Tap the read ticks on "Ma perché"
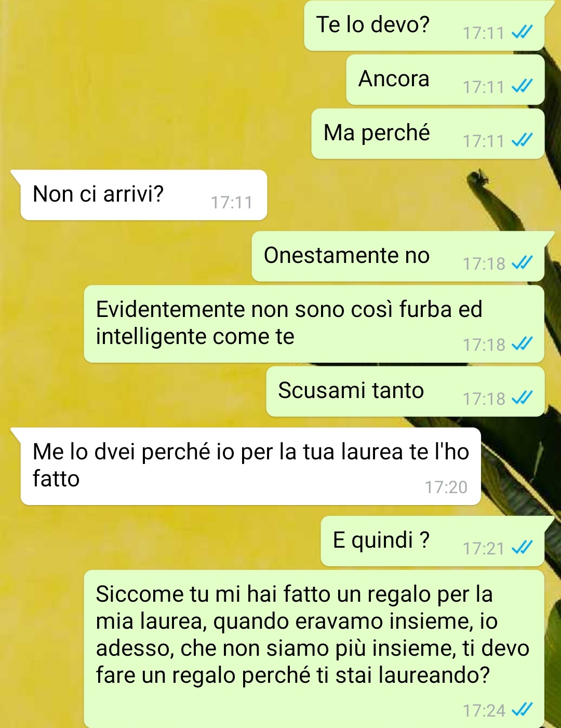This screenshot has width=561, height=728. point(522,140)
